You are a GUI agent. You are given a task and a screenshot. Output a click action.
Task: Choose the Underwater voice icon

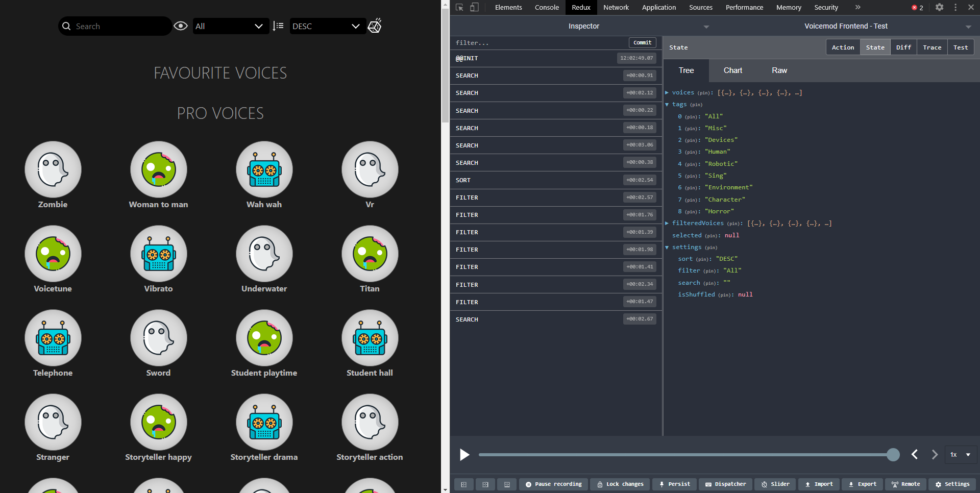coord(264,254)
